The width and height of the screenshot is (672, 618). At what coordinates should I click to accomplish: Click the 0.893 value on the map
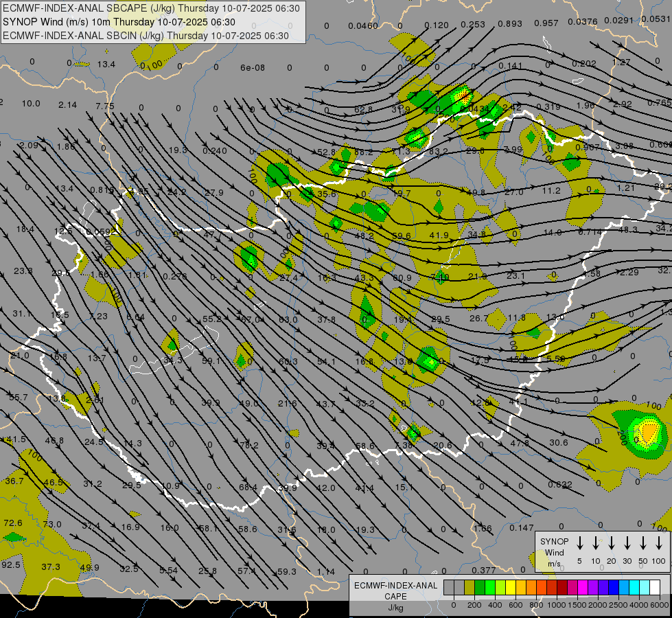pos(510,24)
